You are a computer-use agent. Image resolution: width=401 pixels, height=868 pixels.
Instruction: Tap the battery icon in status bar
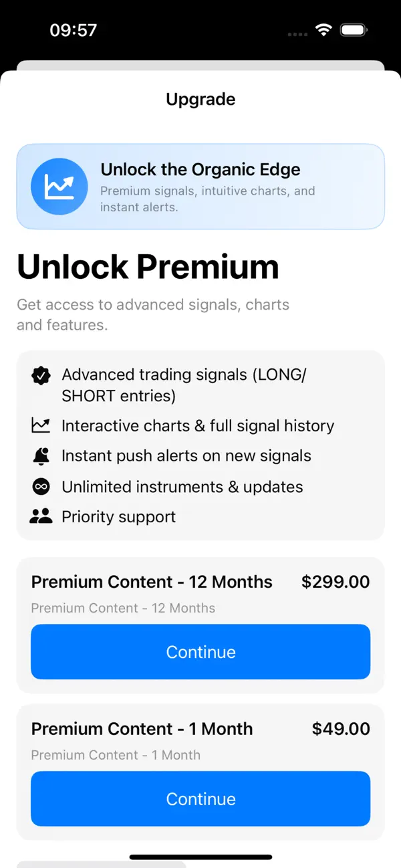(x=354, y=30)
